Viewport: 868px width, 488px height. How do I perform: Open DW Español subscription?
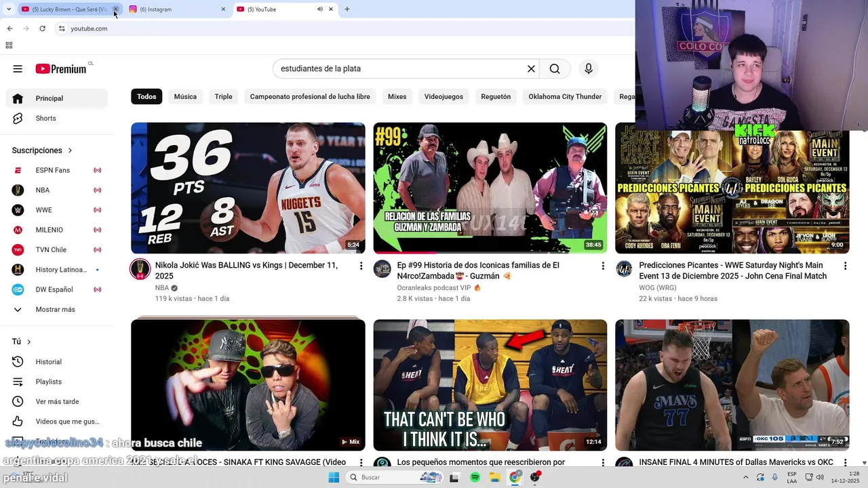coord(57,289)
